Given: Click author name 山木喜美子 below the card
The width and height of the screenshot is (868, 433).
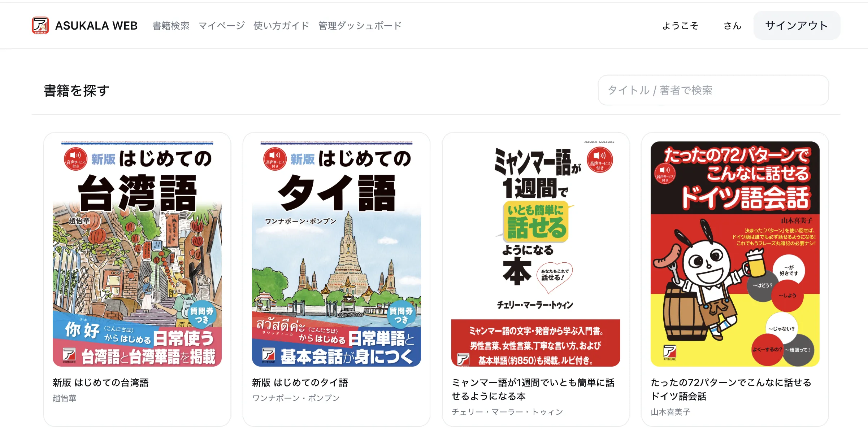Looking at the screenshot, I should [x=670, y=412].
